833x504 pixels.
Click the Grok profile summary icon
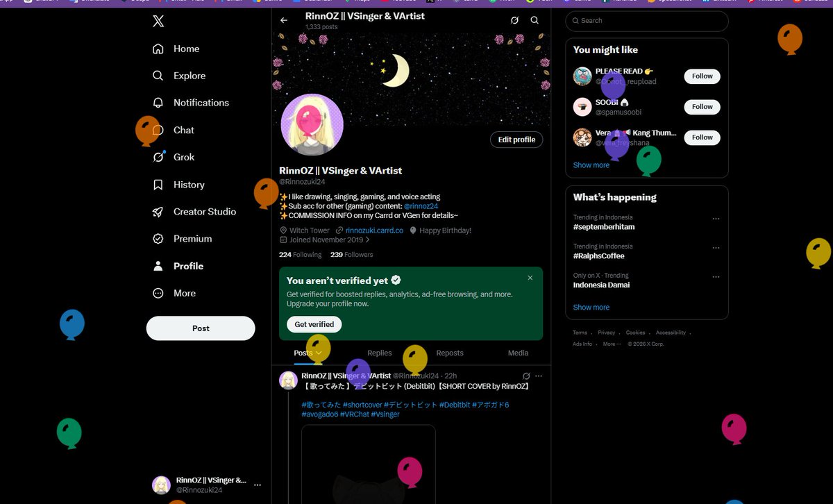(x=514, y=20)
